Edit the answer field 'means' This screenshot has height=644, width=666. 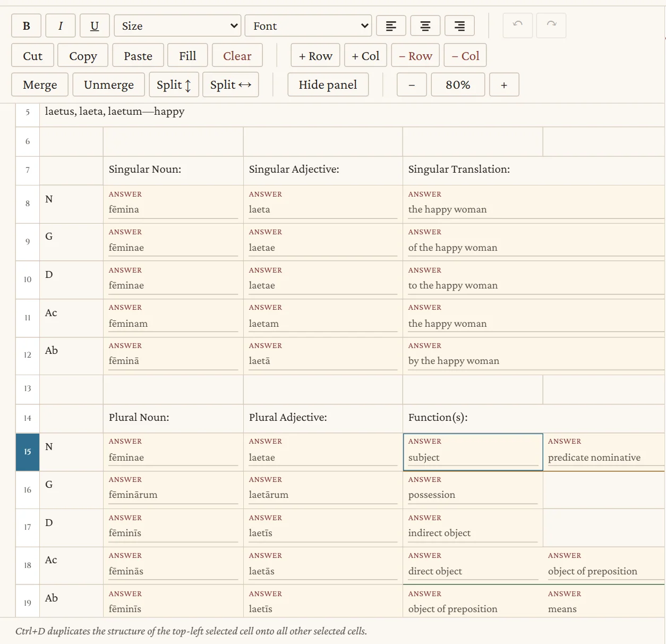coord(606,609)
